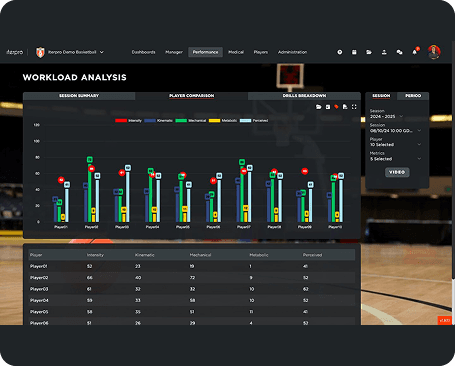Image resolution: width=455 pixels, height=366 pixels.
Task: Select the Player02 table row
Action: pyautogui.click(x=192, y=278)
